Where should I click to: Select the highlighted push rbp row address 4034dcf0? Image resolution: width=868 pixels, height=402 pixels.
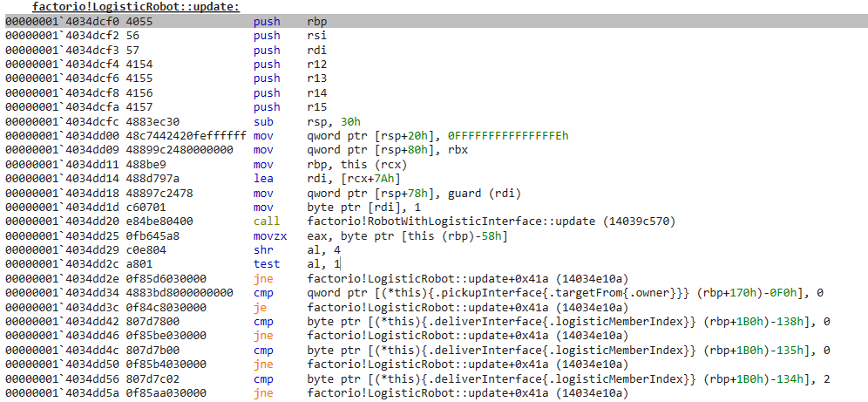point(62,22)
